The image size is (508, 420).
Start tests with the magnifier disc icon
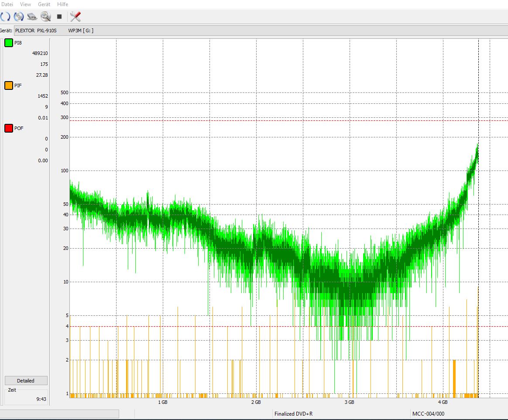tap(46, 17)
